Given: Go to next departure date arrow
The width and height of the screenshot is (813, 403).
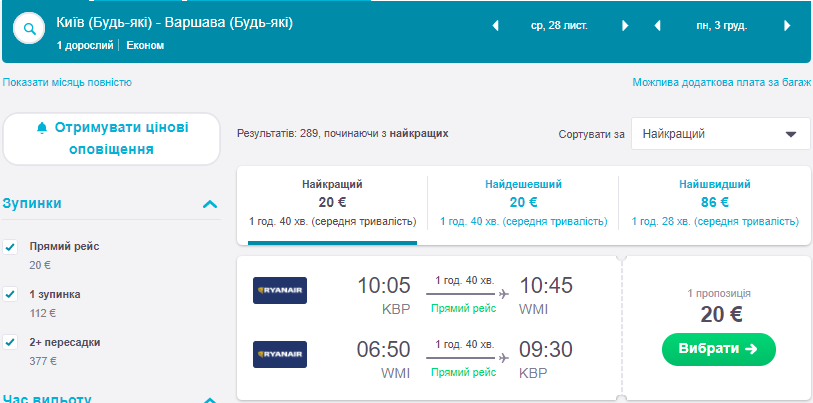Looking at the screenshot, I should [625, 26].
